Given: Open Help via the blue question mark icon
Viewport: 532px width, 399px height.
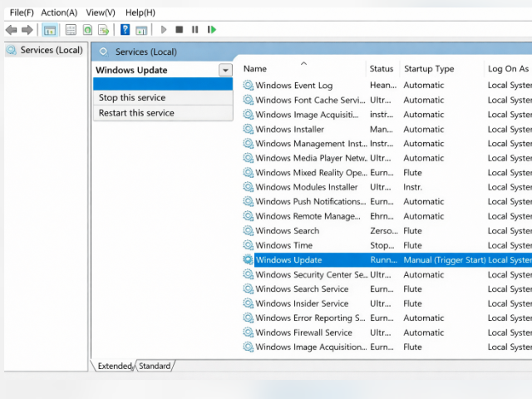Looking at the screenshot, I should click(125, 30).
